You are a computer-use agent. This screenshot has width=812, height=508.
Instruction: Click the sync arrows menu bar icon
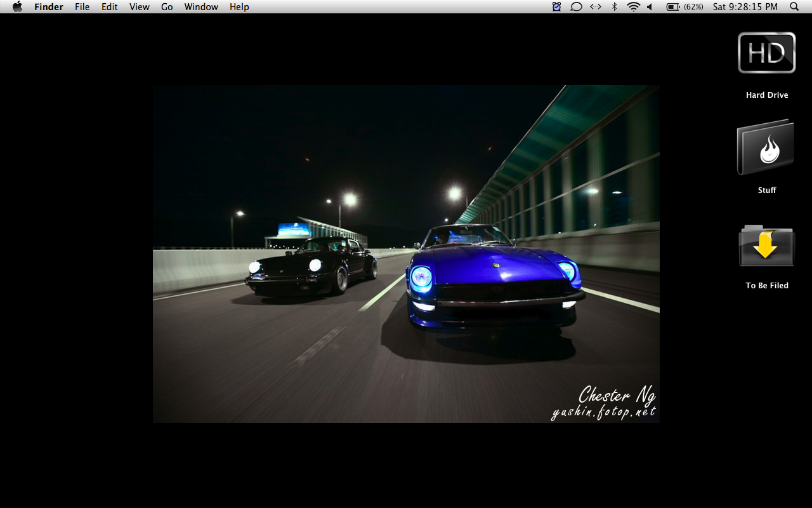click(x=595, y=7)
